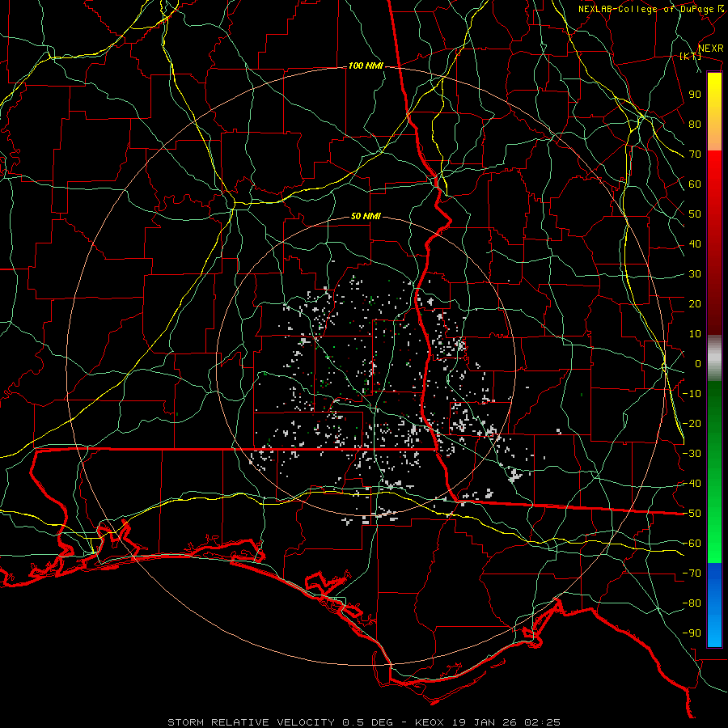Click the 50 NMI range ring label
Image resolution: width=728 pixels, height=728 pixels.
[x=366, y=216]
